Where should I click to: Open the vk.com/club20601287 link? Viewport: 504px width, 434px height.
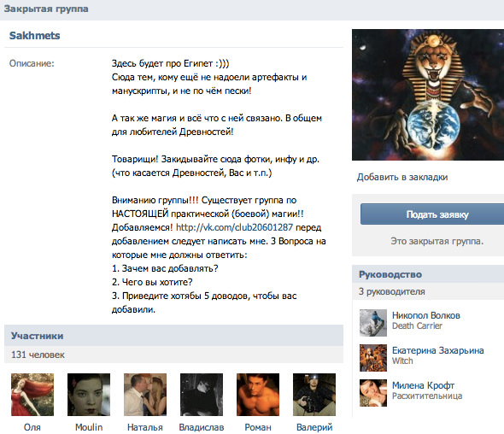click(234, 227)
